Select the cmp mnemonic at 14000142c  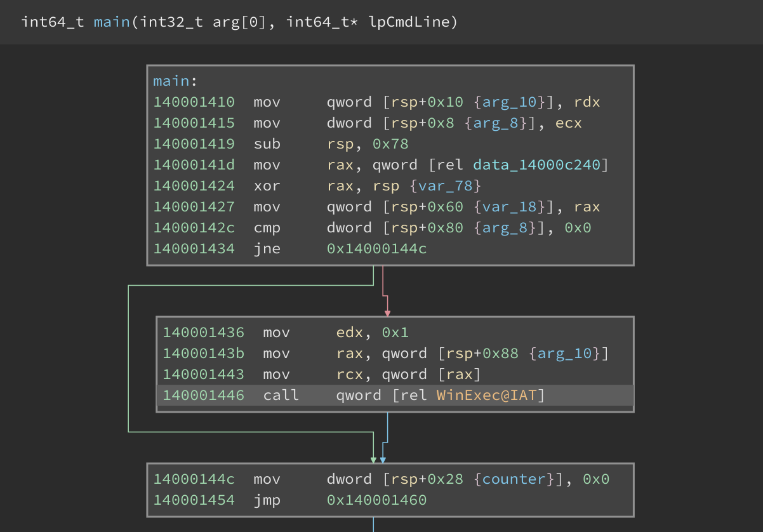[x=267, y=228]
